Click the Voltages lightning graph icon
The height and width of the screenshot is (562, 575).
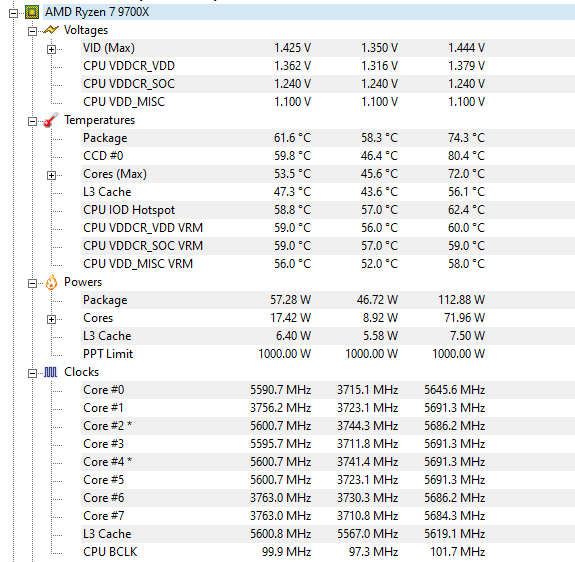[x=51, y=30]
